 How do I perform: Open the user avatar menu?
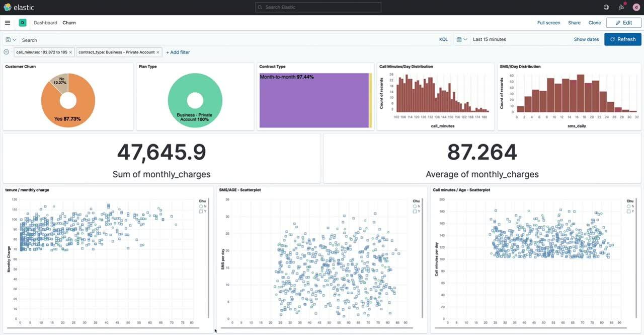click(636, 7)
